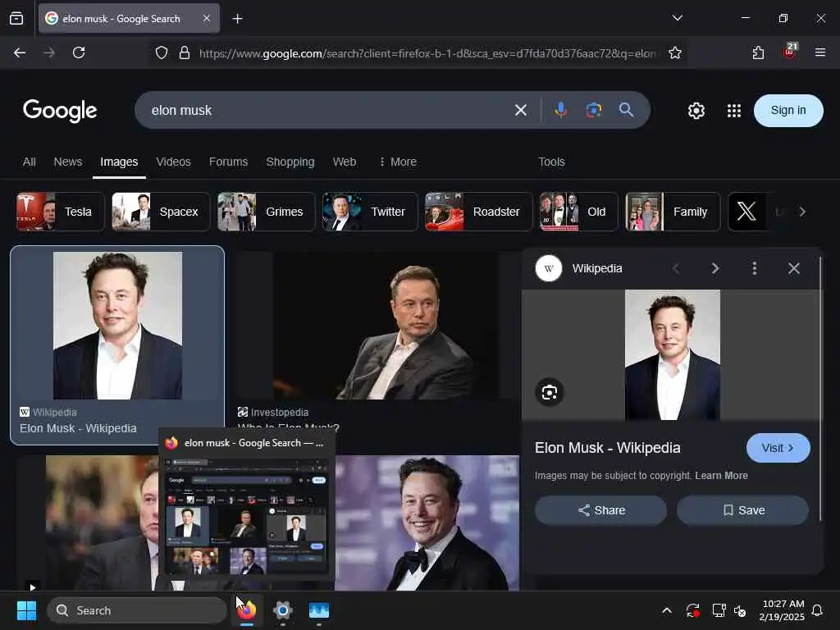Filter images by X logo chip
The height and width of the screenshot is (630, 840).
(x=746, y=212)
